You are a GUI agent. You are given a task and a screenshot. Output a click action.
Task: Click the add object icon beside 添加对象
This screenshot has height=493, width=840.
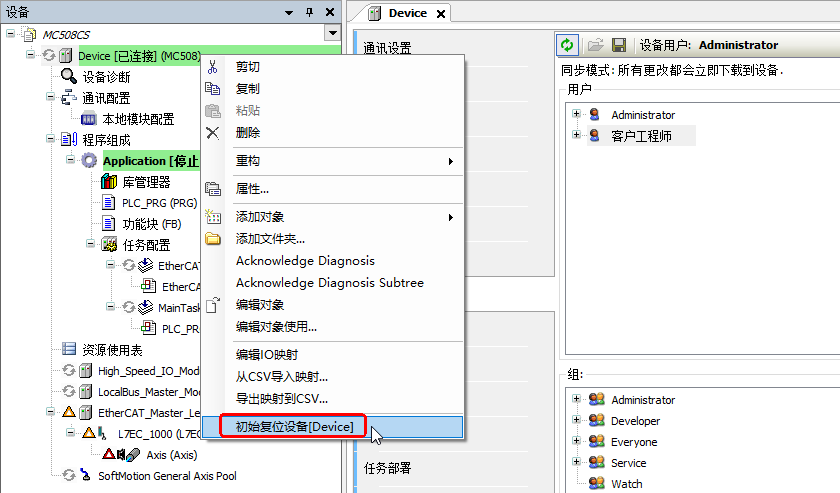[213, 216]
